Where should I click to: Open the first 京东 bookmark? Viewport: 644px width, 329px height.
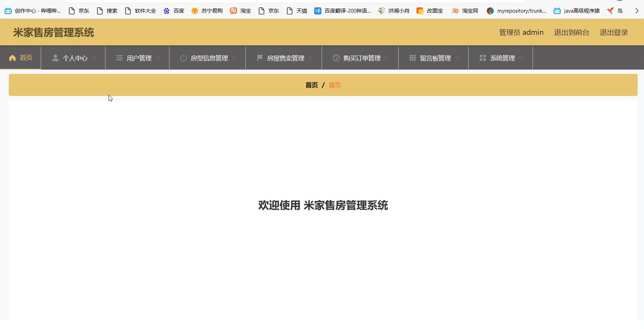pyautogui.click(x=79, y=11)
